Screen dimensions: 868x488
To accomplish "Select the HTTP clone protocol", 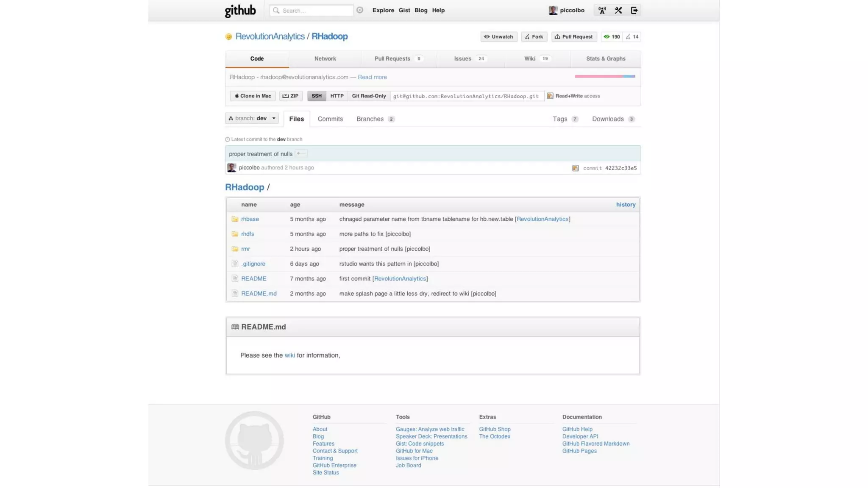I will (337, 96).
